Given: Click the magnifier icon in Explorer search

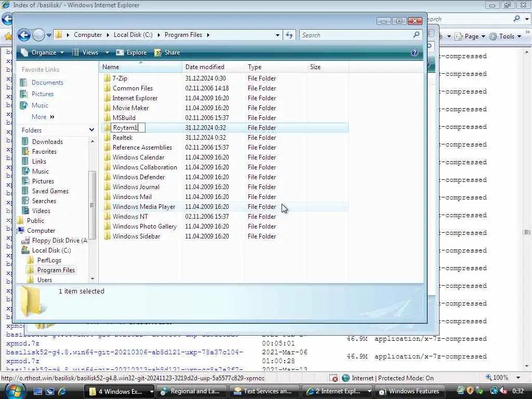Looking at the screenshot, I should coord(416,35).
